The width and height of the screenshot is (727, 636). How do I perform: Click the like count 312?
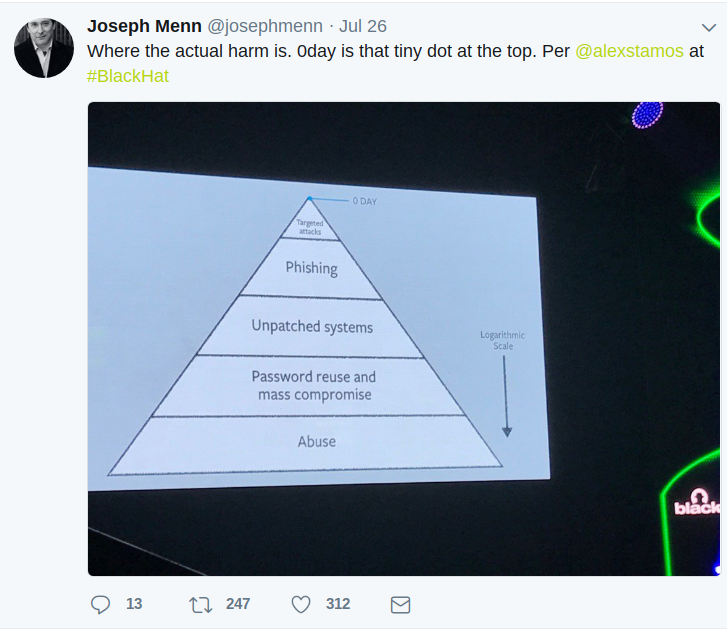(338, 604)
